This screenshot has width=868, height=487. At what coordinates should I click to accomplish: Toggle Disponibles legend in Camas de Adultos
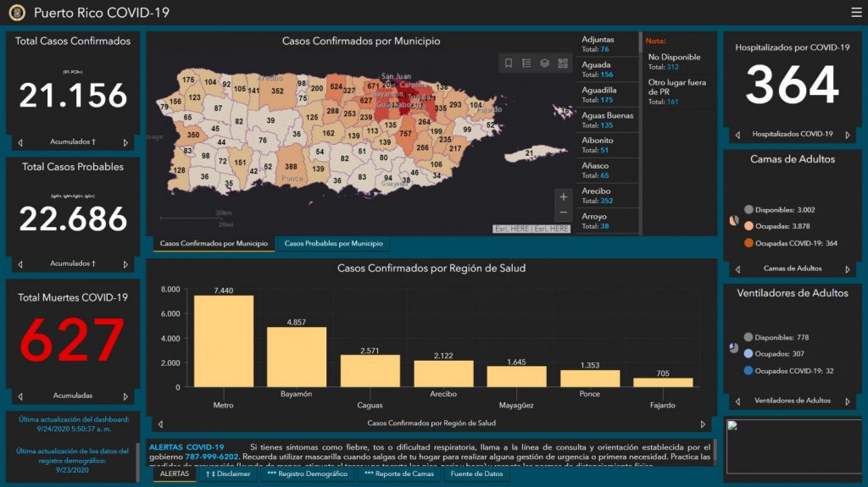(748, 210)
